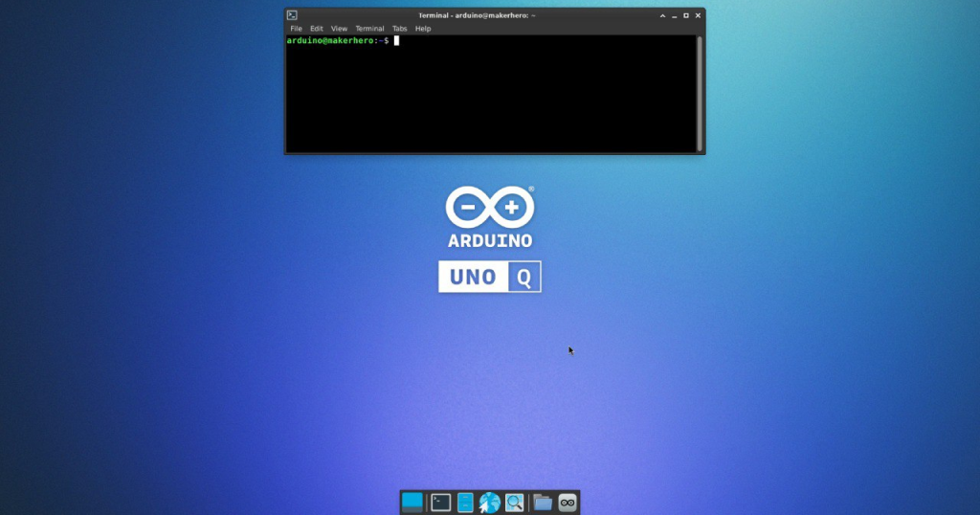Launch the Web Browser globe icon
The height and width of the screenshot is (515, 980).
click(x=489, y=503)
